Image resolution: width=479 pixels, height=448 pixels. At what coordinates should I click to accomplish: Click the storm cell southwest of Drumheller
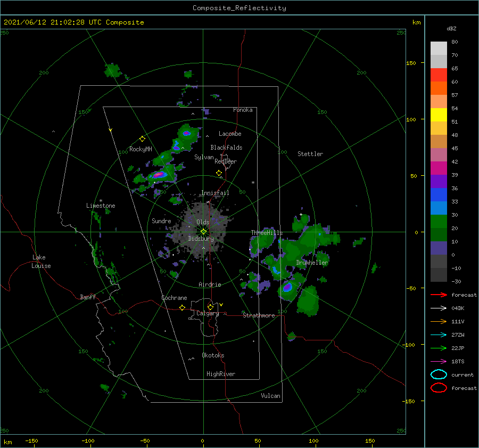click(x=287, y=288)
